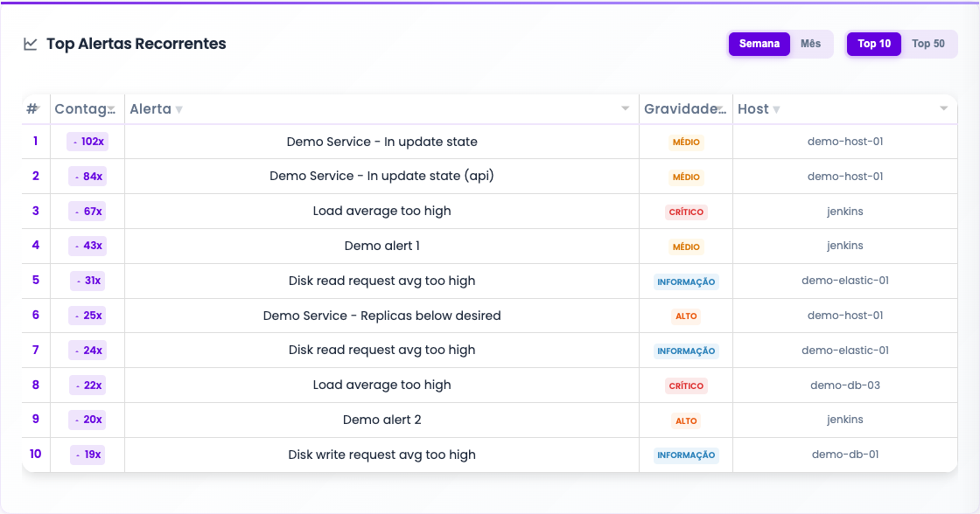The height and width of the screenshot is (514, 980).
Task: Click the INFORMAÇÃO badge in row 10
Action: coord(686,455)
